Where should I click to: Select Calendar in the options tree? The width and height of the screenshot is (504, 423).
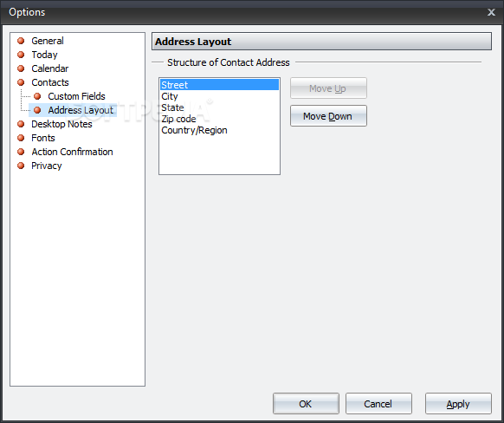click(50, 68)
